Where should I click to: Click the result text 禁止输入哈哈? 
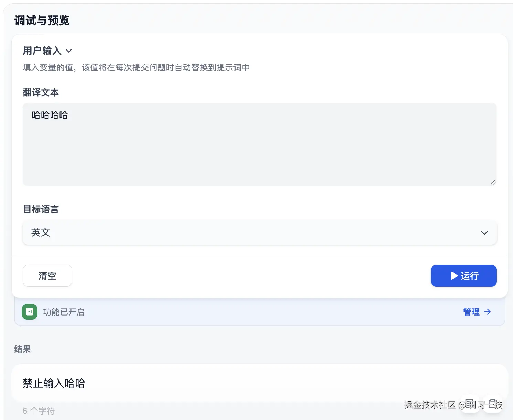click(x=54, y=383)
